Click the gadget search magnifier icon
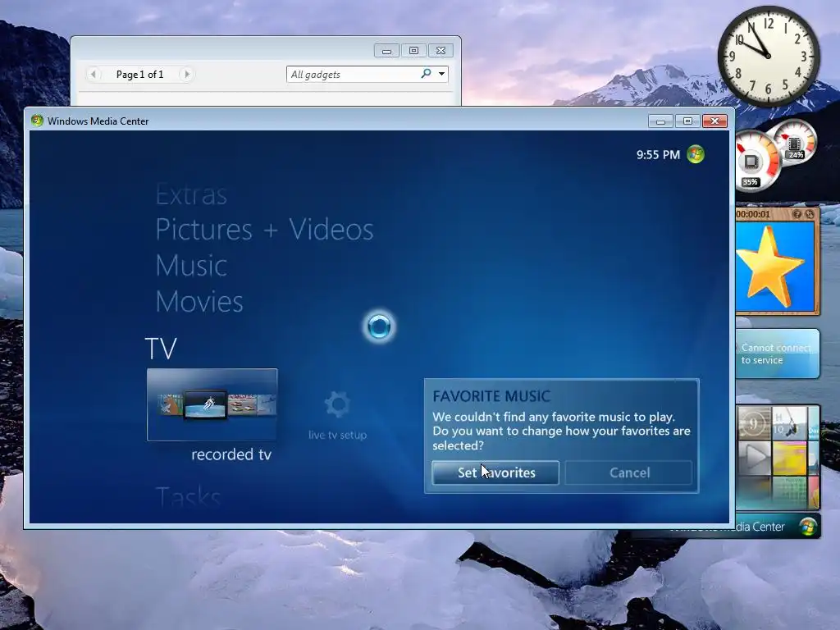 [427, 73]
